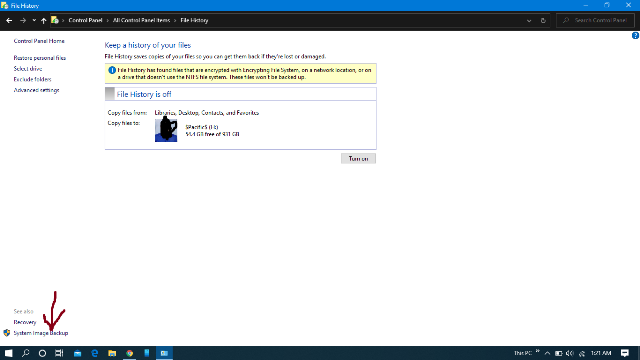Open the Recovery link under See also
Image resolution: width=640 pixels, height=360 pixels.
tap(25, 322)
